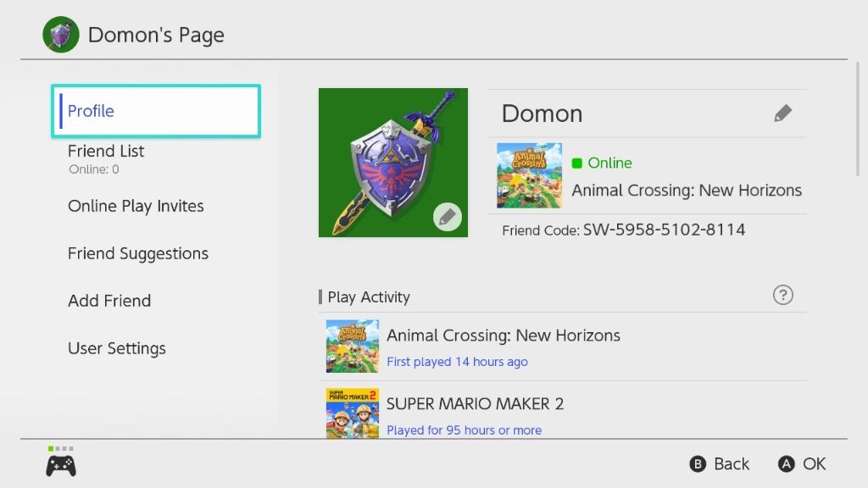Click the vertical scrollbar on the right edge
Image resolution: width=868 pixels, height=488 pixels.
point(858,119)
